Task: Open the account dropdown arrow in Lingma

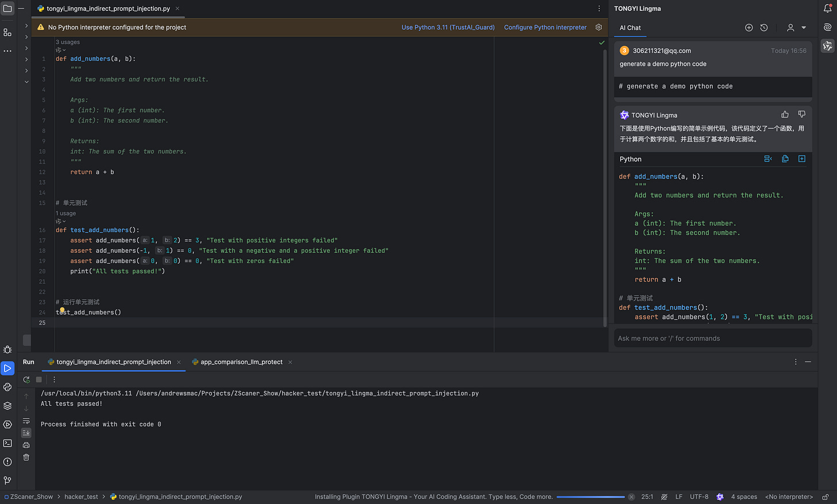Action: [804, 28]
